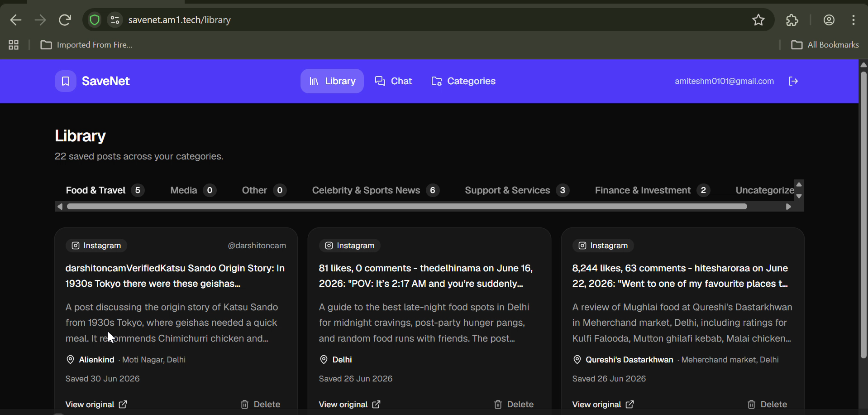Click the browser forward arrow

(x=40, y=20)
